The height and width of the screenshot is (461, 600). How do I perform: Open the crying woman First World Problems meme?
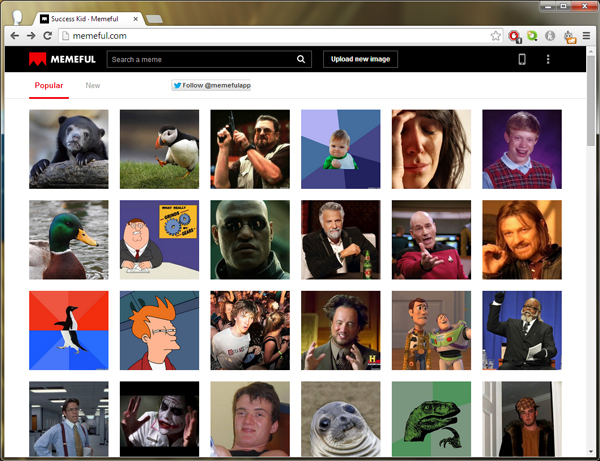tap(432, 149)
